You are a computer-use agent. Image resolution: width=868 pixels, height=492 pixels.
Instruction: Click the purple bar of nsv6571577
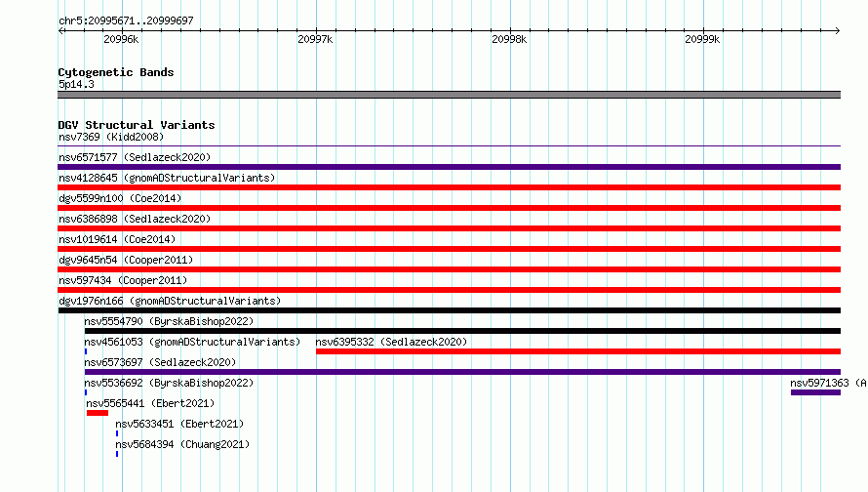point(449,167)
